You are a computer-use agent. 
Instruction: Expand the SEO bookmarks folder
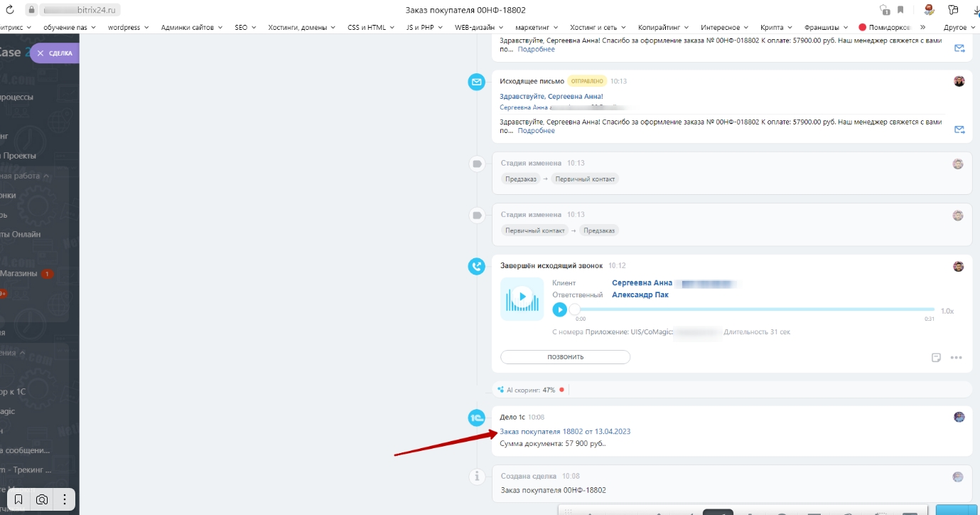tap(245, 27)
